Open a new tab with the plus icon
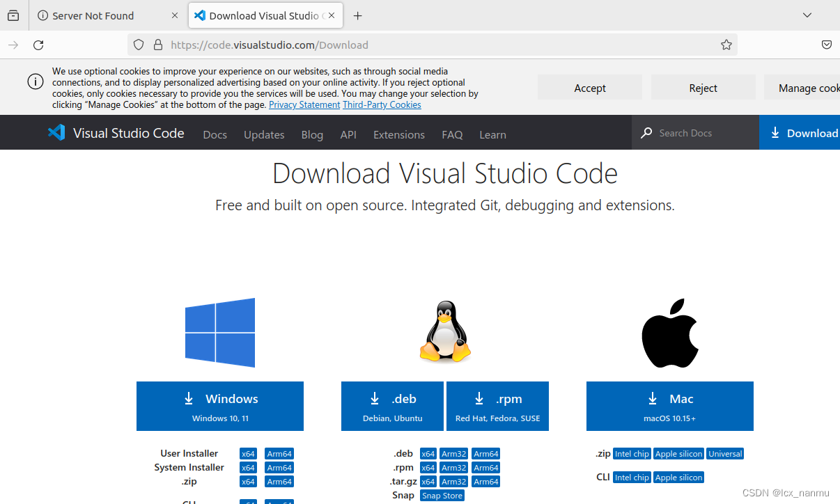The height and width of the screenshot is (504, 840). (x=357, y=15)
